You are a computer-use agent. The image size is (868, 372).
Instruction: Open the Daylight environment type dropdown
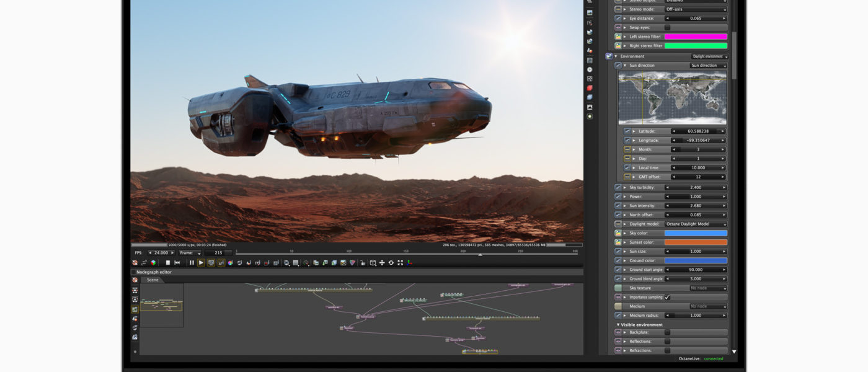pyautogui.click(x=710, y=56)
